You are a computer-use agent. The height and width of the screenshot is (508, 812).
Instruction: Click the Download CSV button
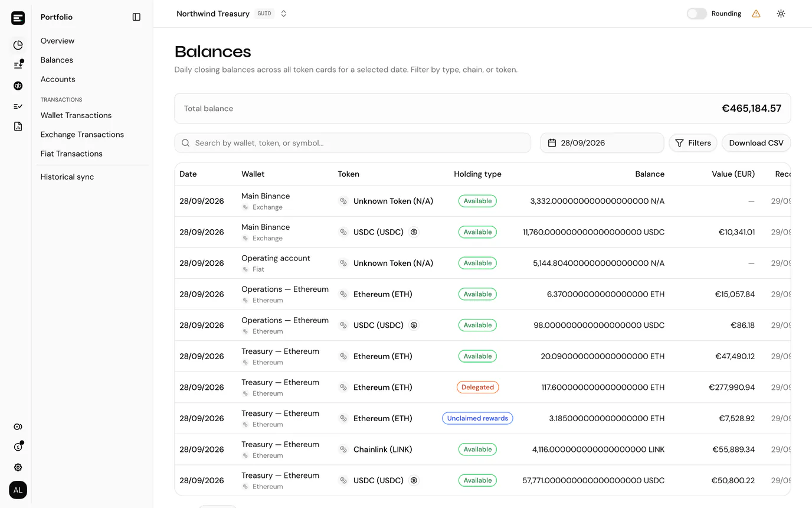click(x=756, y=143)
